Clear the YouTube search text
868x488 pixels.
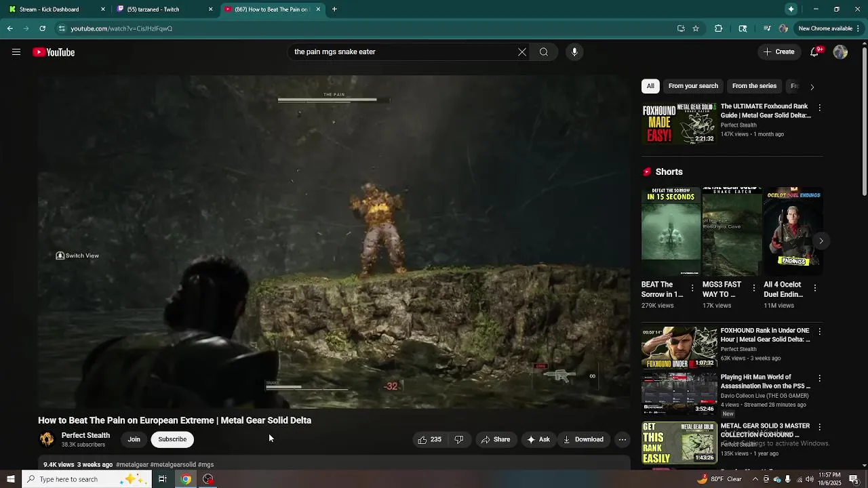click(x=522, y=52)
